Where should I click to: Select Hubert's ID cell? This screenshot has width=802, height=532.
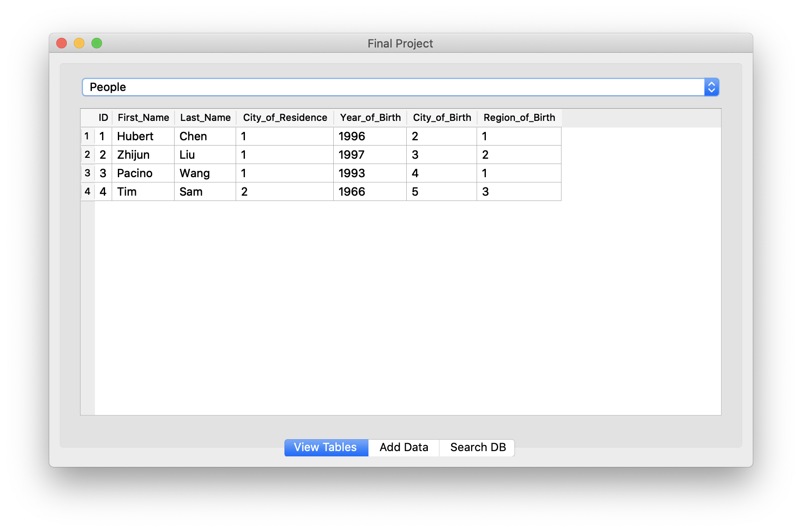click(x=103, y=136)
